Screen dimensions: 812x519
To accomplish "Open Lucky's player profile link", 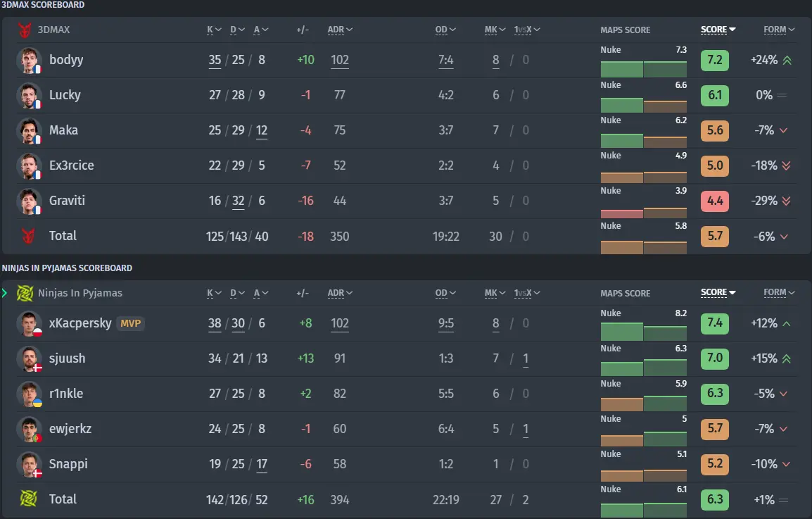I will 65,95.
